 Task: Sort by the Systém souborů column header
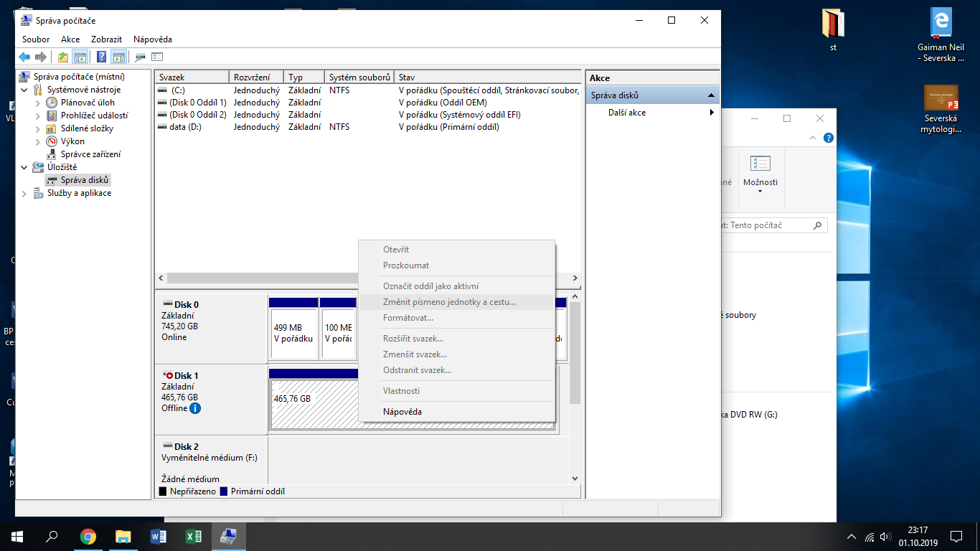359,77
